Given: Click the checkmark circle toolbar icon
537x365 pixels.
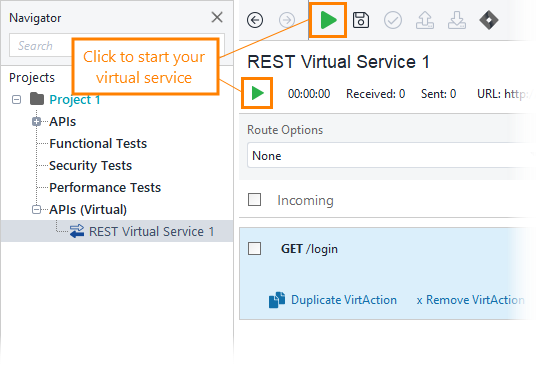Looking at the screenshot, I should click(392, 20).
